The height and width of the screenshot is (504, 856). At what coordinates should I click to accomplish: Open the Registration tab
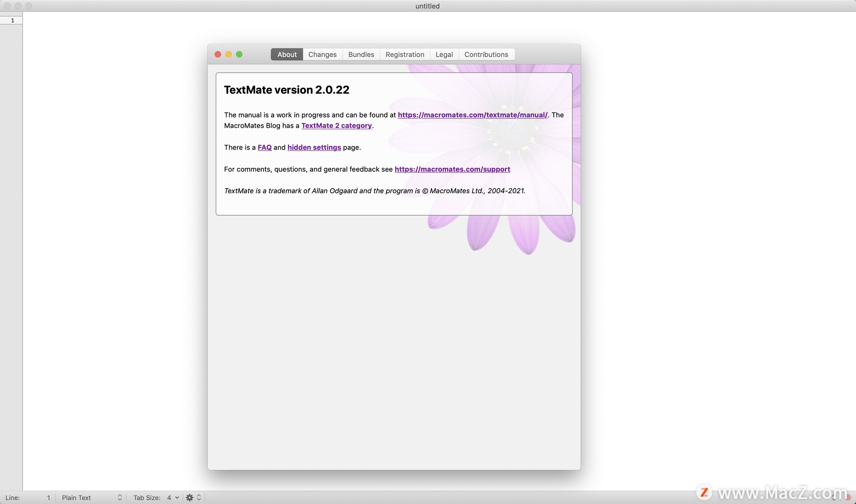[405, 54]
